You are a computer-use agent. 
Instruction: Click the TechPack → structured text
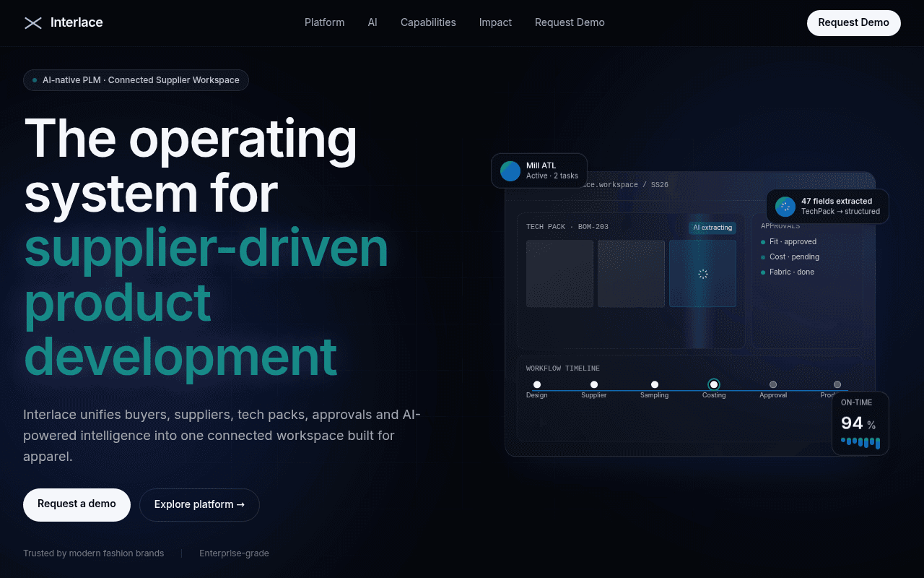click(841, 212)
